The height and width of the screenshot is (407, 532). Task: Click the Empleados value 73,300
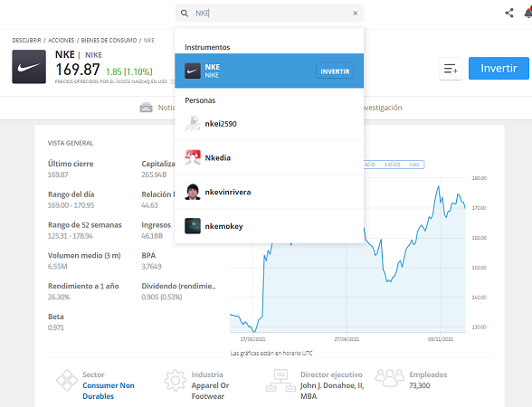point(420,385)
